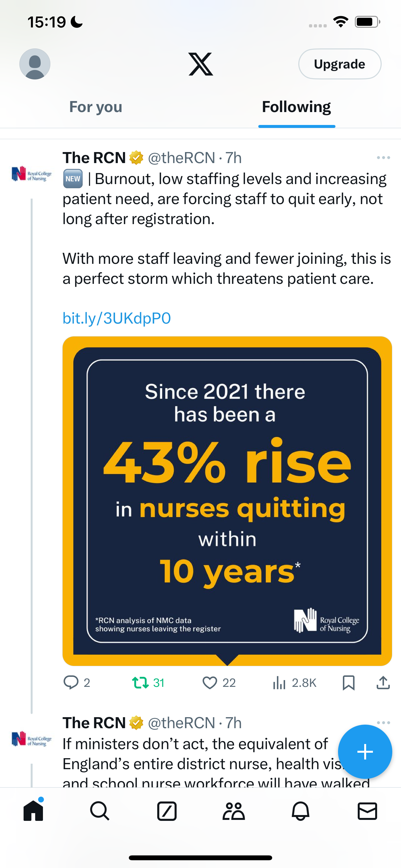Open Grok from the bottom bar
This screenshot has width=401, height=868.
pos(167,811)
